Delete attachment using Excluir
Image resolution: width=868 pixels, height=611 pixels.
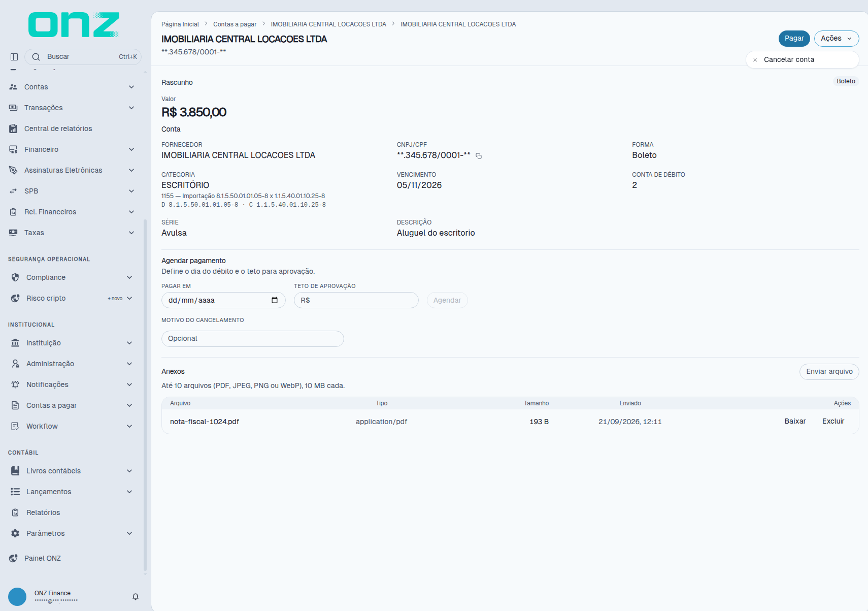(833, 422)
